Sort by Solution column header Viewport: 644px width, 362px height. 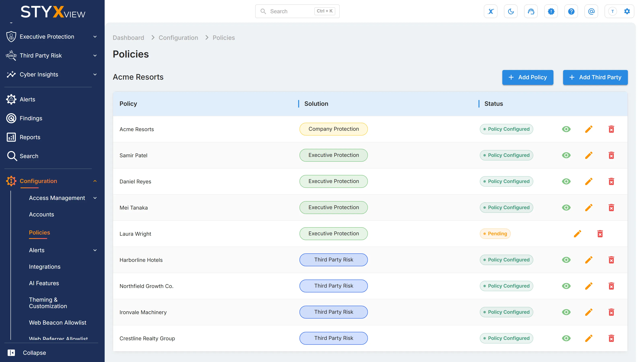pos(316,104)
